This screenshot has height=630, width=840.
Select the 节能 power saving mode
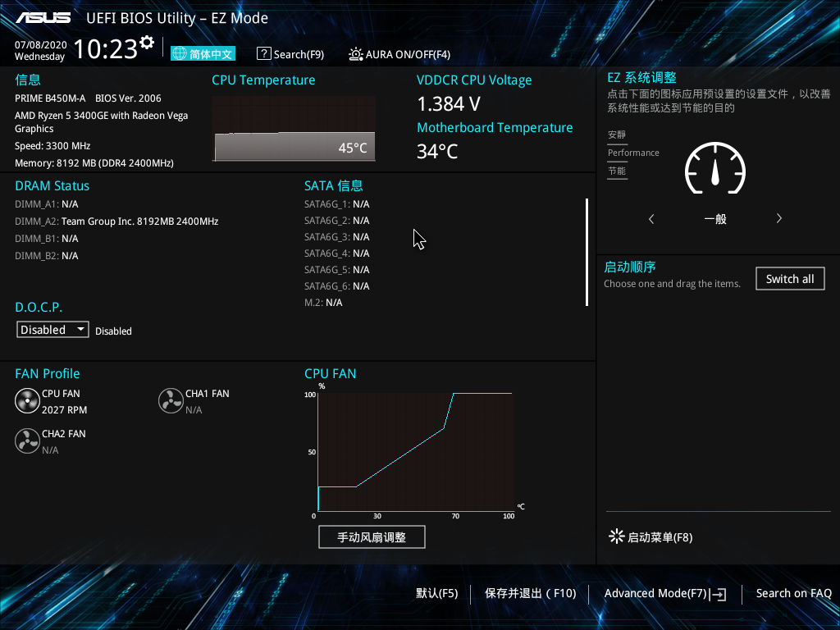617,171
